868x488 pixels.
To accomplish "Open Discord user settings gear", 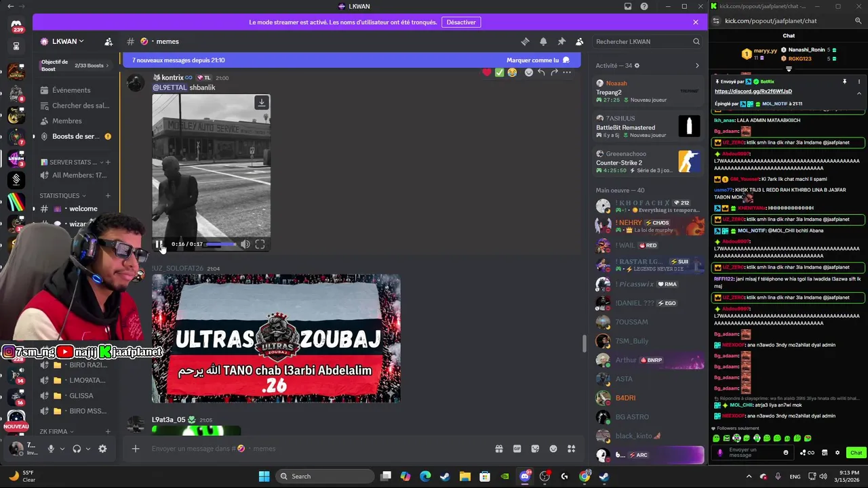I will pyautogui.click(x=102, y=449).
